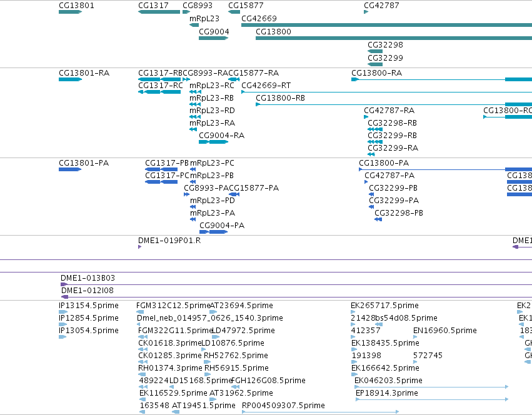
Task: Open EST 21428bs54d08.5prime
Action: (394, 318)
